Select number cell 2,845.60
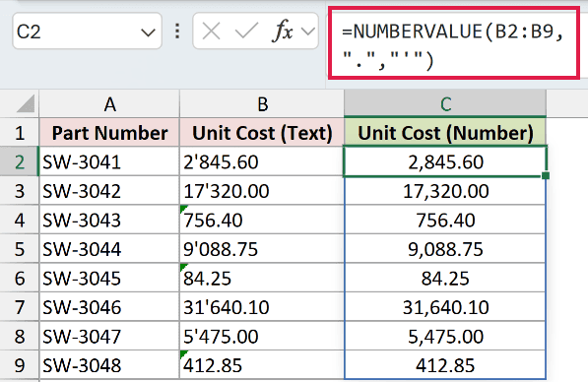Image resolution: width=588 pixels, height=382 pixels. (x=445, y=161)
